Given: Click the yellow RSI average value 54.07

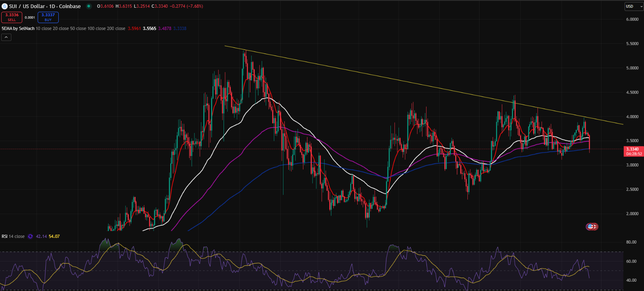Looking at the screenshot, I should (54, 236).
